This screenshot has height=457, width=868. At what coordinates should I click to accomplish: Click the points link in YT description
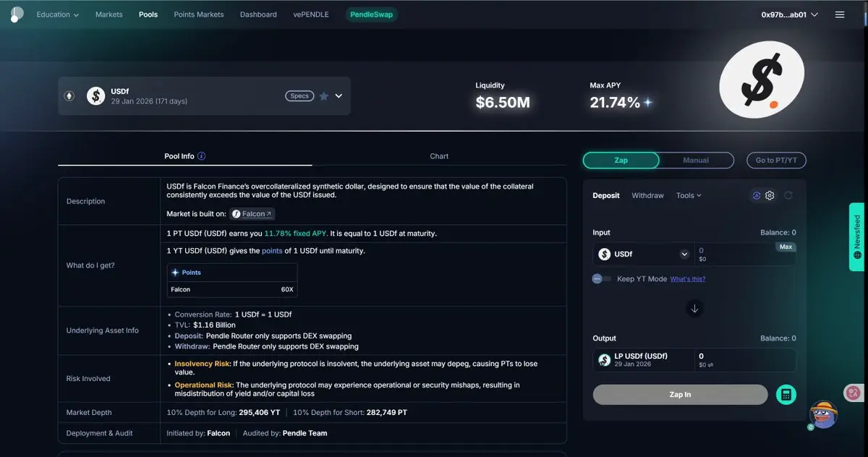click(x=272, y=251)
